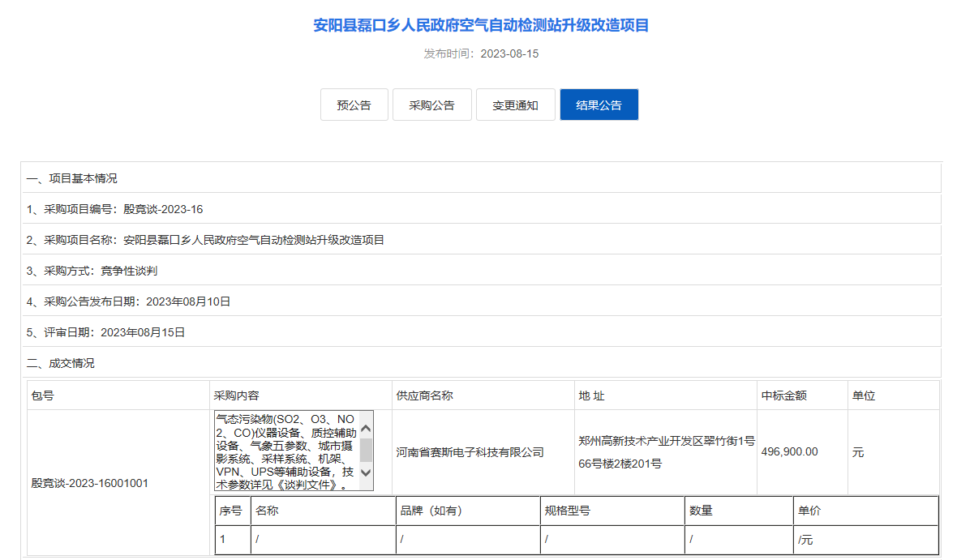Click inside the 采购内容 text area
Image resolution: width=957 pixels, height=560 pixels.
pyautogui.click(x=287, y=451)
